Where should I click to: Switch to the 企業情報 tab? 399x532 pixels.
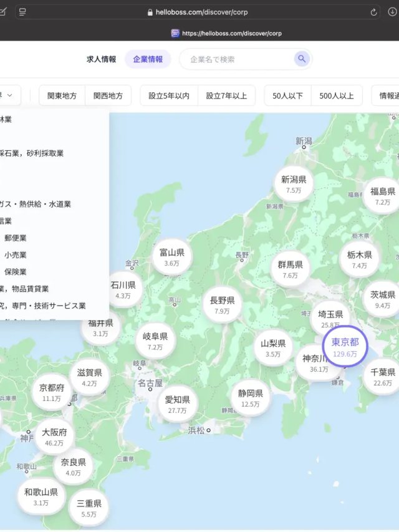coord(148,59)
